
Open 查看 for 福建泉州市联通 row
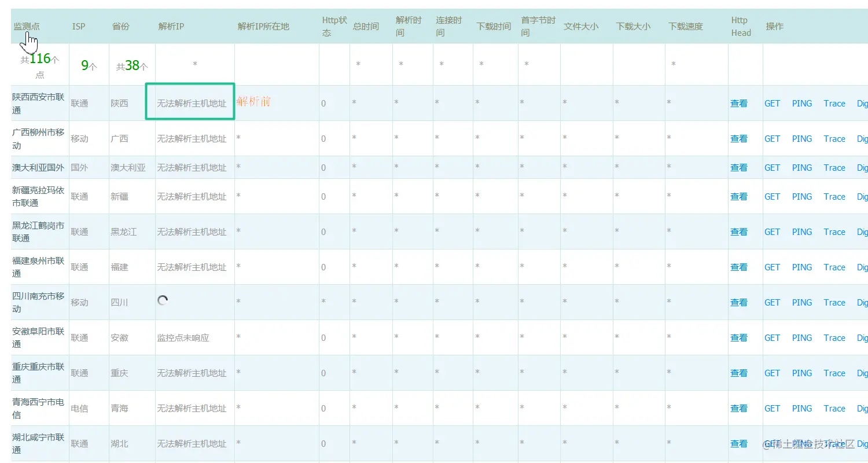pyautogui.click(x=739, y=267)
